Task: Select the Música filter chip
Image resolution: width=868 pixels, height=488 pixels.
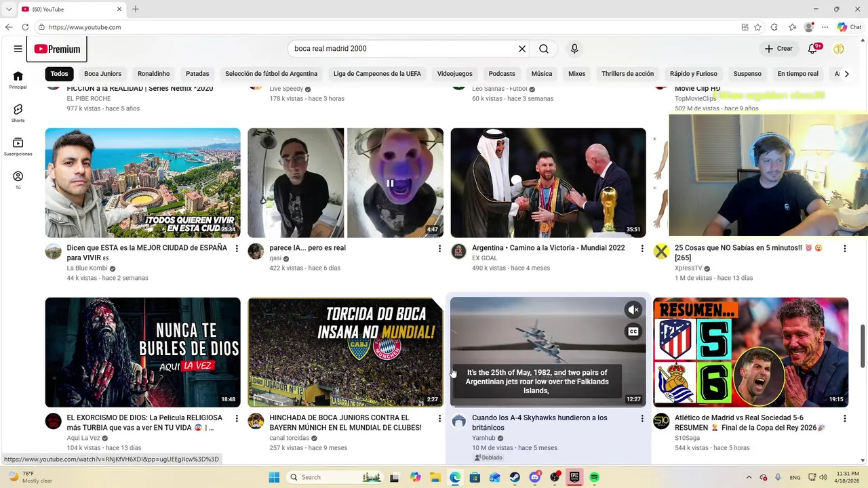Action: tap(542, 74)
